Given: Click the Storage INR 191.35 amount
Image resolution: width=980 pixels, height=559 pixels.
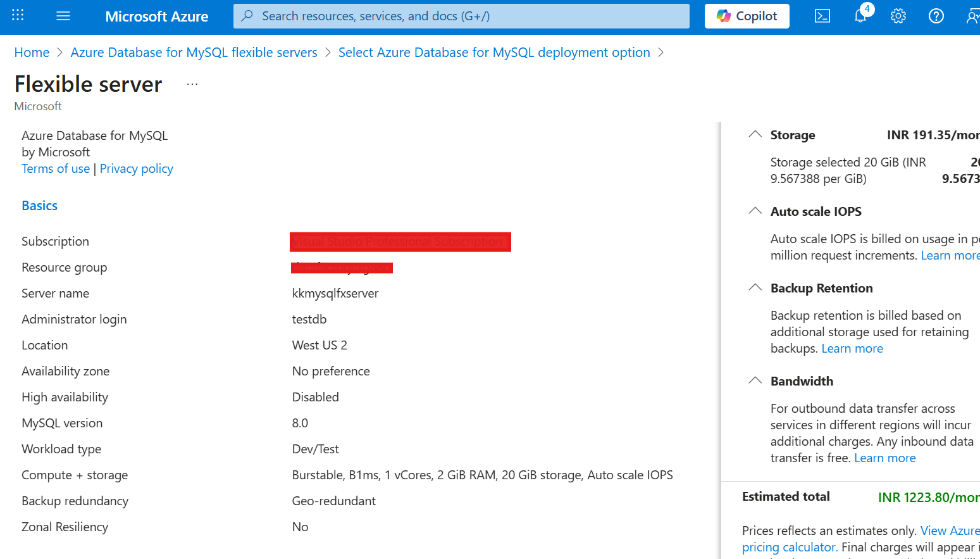Looking at the screenshot, I should (x=933, y=135).
